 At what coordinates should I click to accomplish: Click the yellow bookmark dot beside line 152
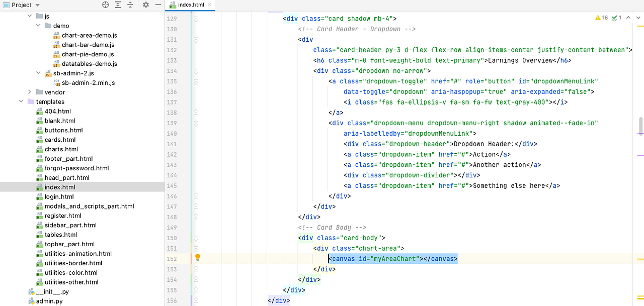tap(197, 257)
